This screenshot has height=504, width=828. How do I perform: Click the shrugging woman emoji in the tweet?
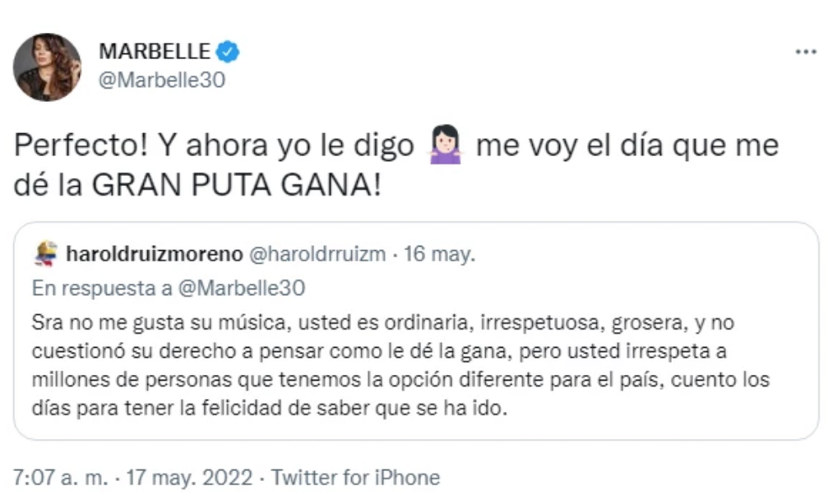[x=445, y=145]
